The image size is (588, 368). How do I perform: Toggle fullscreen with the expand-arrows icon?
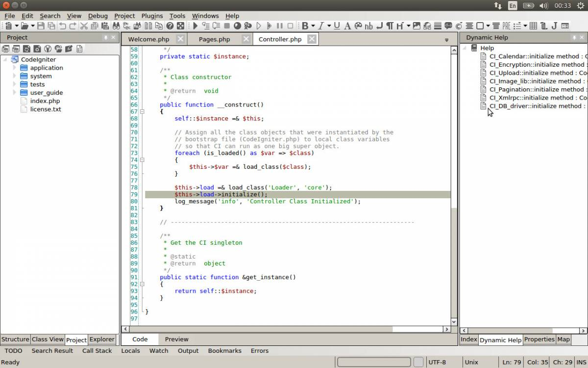pos(180,26)
